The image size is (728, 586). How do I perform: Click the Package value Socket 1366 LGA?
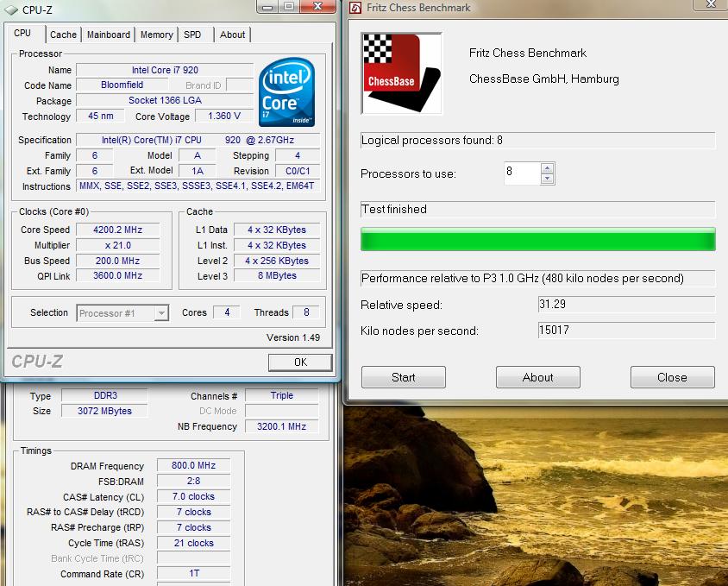(x=165, y=100)
